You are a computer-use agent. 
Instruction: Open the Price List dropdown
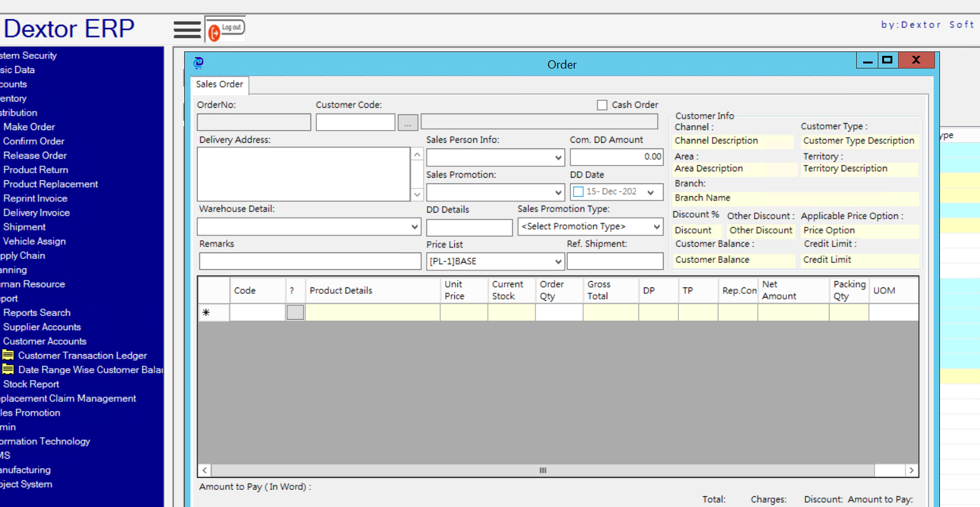point(558,261)
